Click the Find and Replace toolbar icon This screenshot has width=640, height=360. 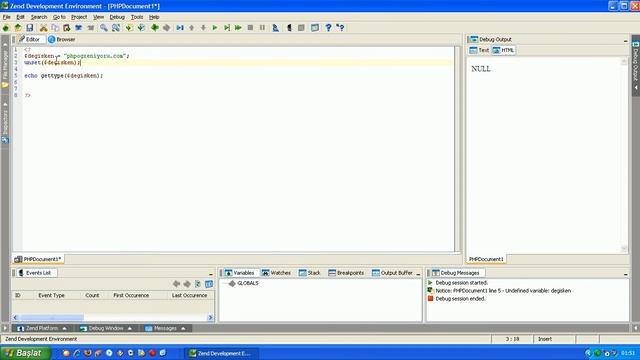[116, 28]
